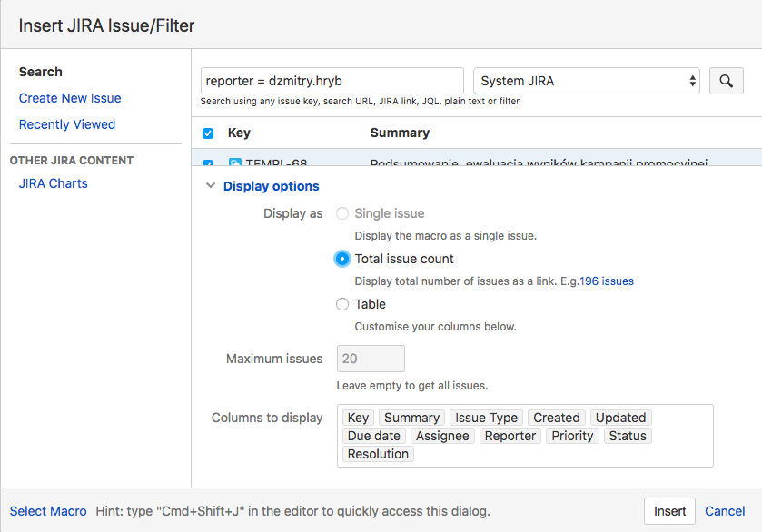Open the Search tab in sidebar

click(40, 72)
